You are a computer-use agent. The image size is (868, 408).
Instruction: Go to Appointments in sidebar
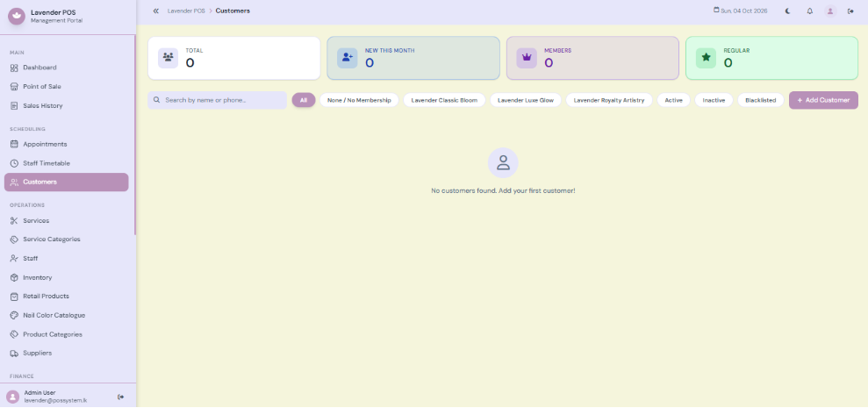coord(67,144)
